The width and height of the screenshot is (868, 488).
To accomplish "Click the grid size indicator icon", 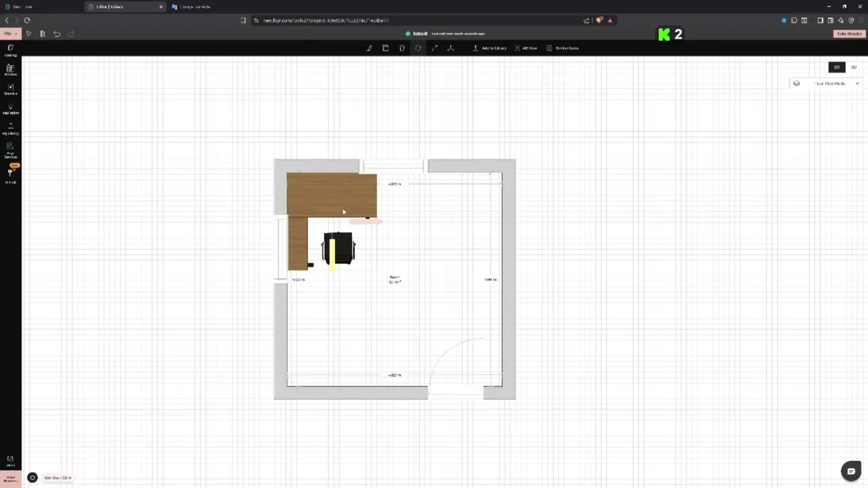I will (32, 478).
